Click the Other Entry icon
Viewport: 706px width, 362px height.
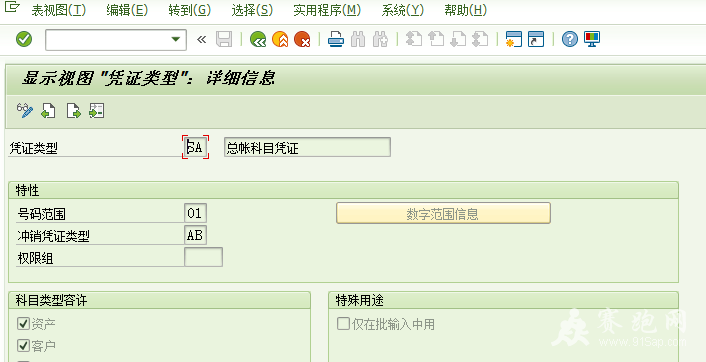coord(97,111)
